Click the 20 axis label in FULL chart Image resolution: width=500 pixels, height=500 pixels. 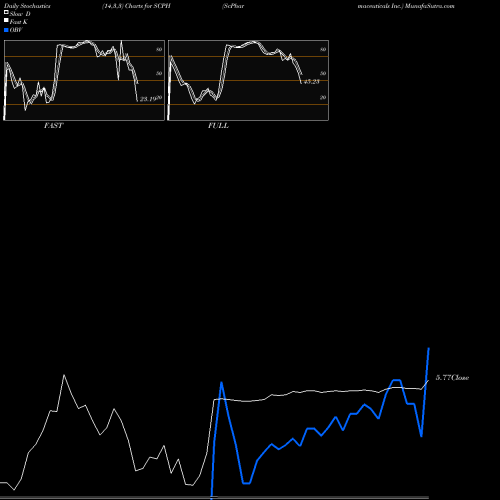(323, 97)
